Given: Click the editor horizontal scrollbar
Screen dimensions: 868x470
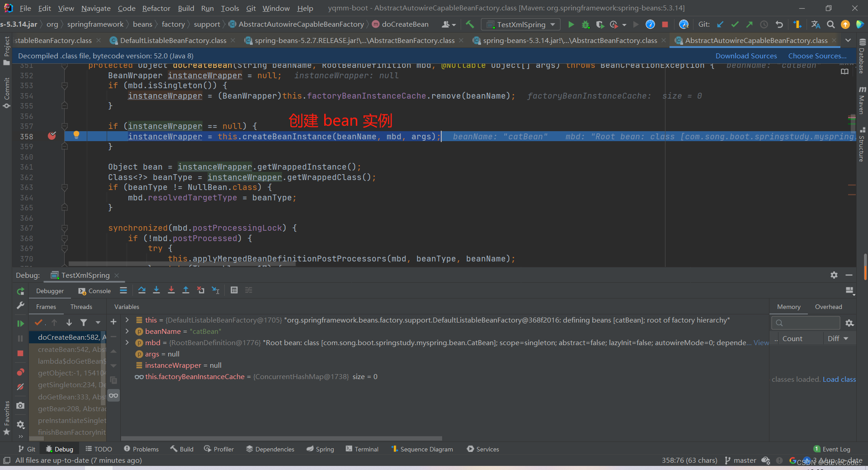Looking at the screenshot, I should pos(182,264).
